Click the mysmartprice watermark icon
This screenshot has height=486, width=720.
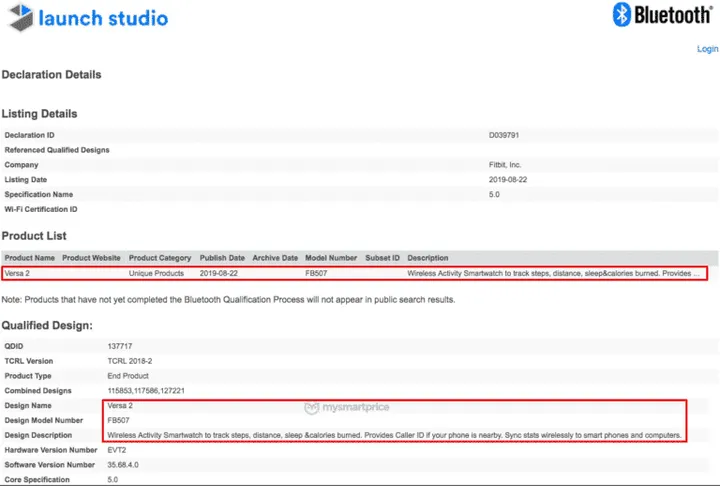click(x=311, y=407)
